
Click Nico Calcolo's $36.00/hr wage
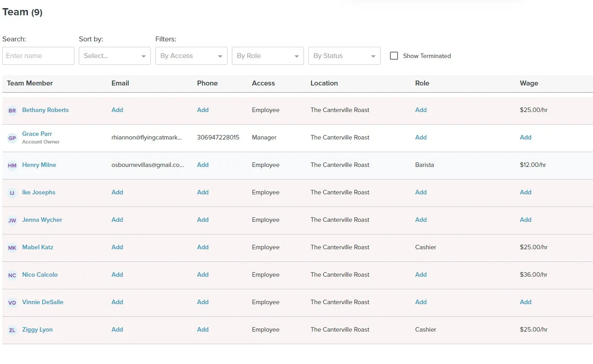point(534,274)
